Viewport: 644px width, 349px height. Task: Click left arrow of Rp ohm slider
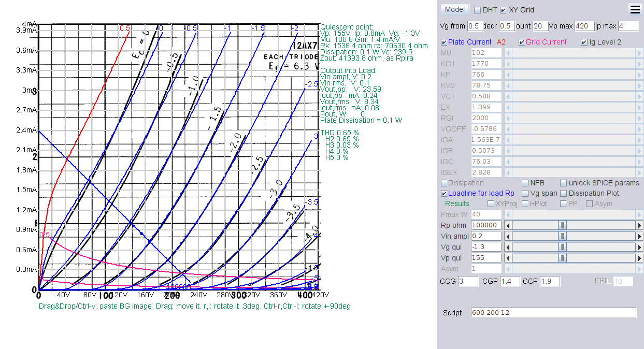tap(508, 225)
